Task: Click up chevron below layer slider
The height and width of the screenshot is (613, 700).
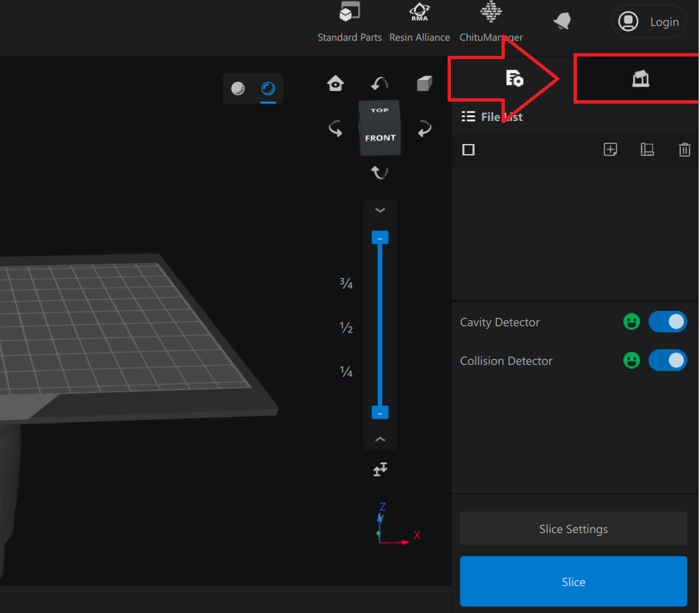Action: (x=380, y=439)
